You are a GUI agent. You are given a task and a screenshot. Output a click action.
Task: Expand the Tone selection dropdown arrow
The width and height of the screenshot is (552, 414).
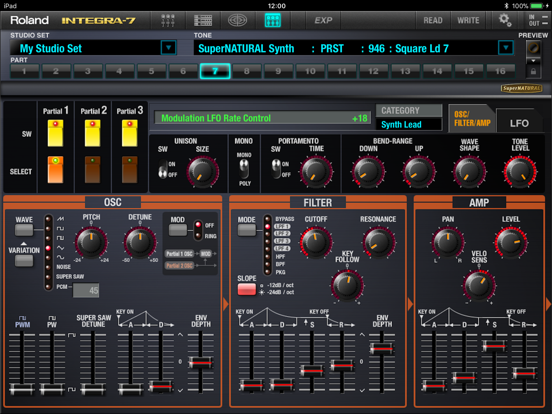[506, 48]
